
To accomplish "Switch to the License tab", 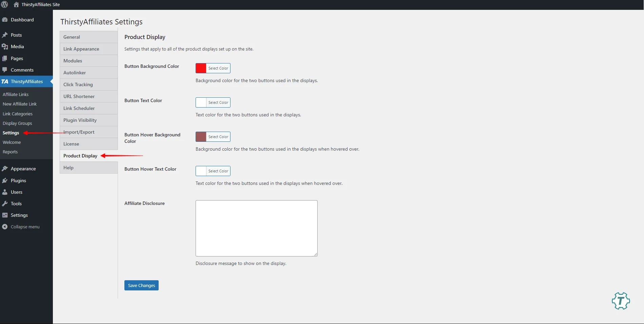I will [x=89, y=144].
